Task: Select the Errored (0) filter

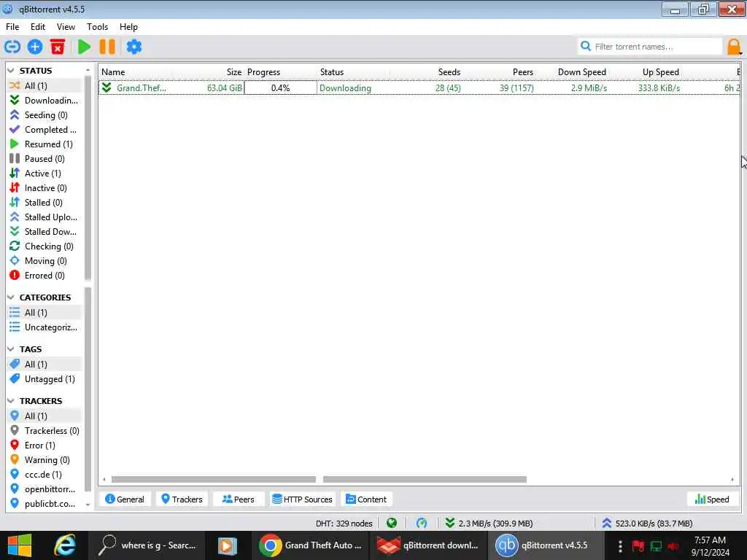Action: 44,275
